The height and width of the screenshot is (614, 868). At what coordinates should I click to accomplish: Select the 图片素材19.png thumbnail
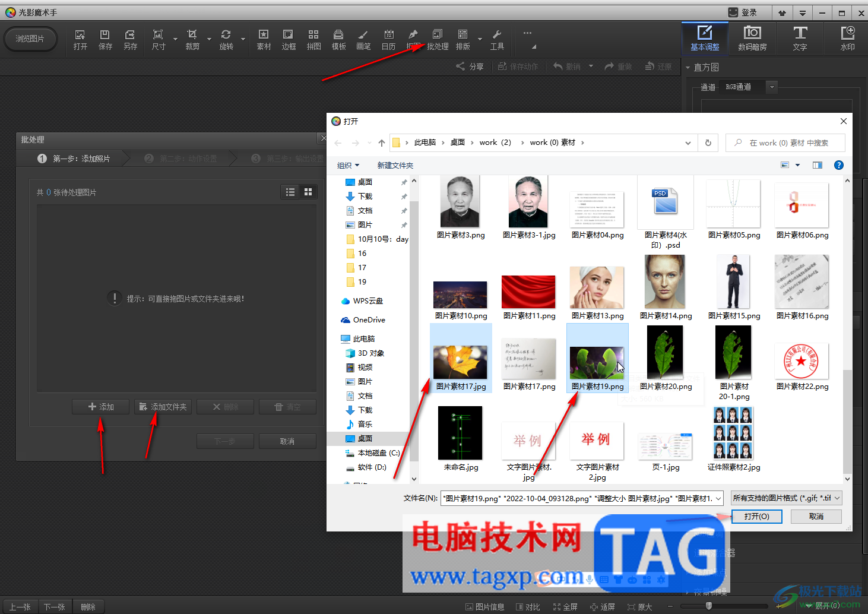pyautogui.click(x=597, y=358)
